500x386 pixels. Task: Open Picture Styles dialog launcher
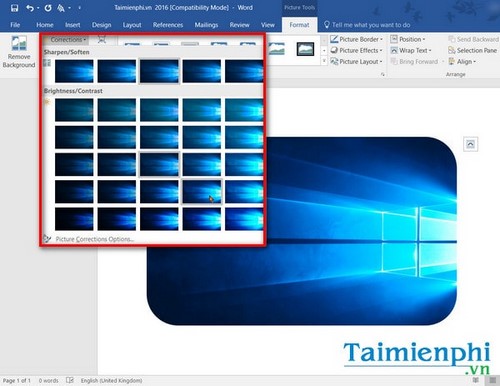pyautogui.click(x=383, y=74)
